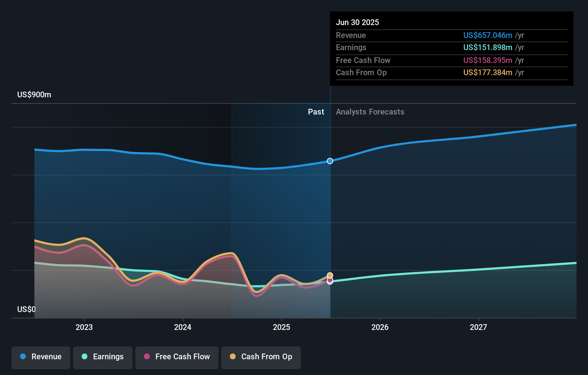
Task: Click the pink Free Cash Flow legend dot
Action: [x=147, y=356]
